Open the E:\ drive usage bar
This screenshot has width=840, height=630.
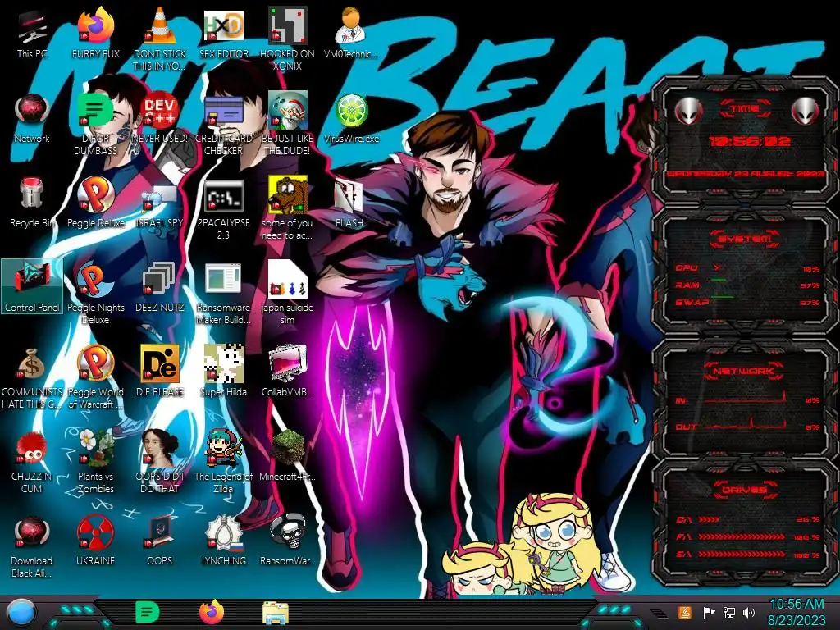tap(748, 555)
